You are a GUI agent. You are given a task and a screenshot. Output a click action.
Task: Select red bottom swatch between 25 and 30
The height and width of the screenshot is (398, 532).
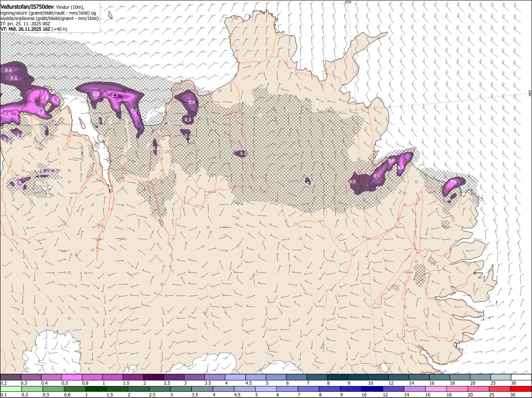click(x=499, y=389)
